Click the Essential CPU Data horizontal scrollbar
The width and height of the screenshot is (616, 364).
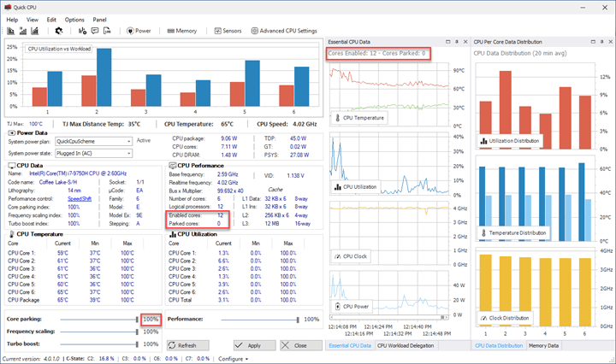point(389,317)
